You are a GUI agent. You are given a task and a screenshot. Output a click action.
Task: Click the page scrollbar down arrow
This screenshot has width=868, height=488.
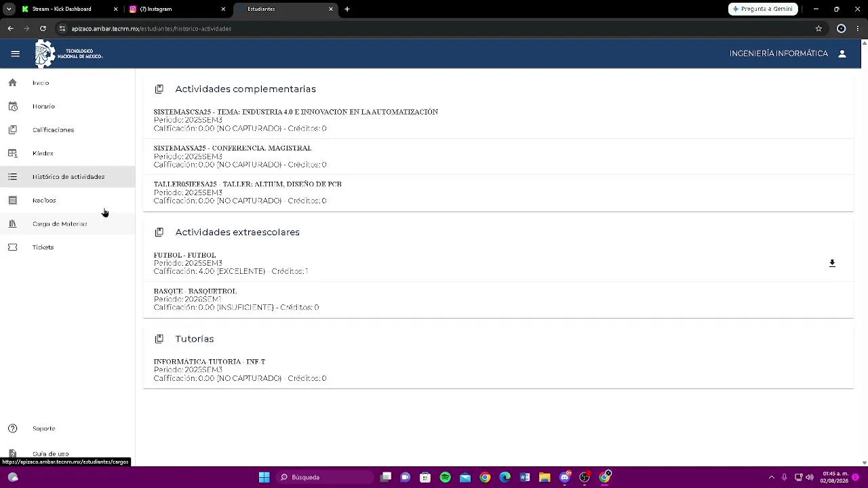tap(864, 462)
